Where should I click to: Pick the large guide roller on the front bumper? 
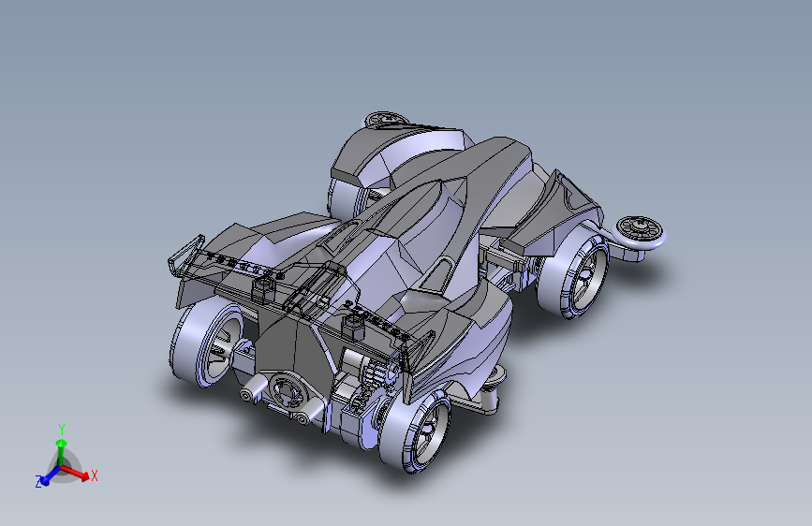pyautogui.click(x=639, y=231)
